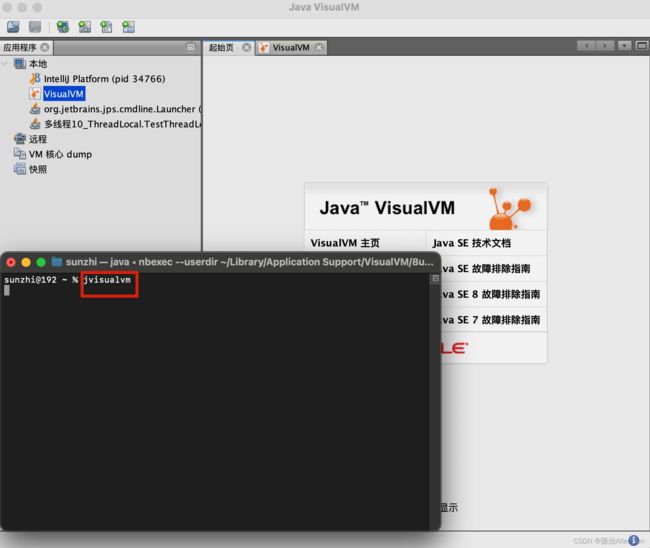Click the Add Application Snapshot toolbar icon

coord(128,27)
